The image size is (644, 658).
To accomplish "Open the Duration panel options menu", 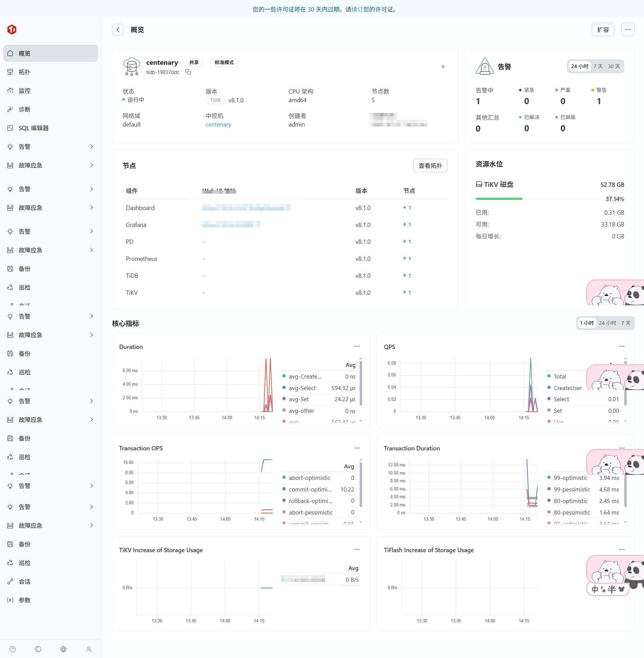I will (357, 346).
